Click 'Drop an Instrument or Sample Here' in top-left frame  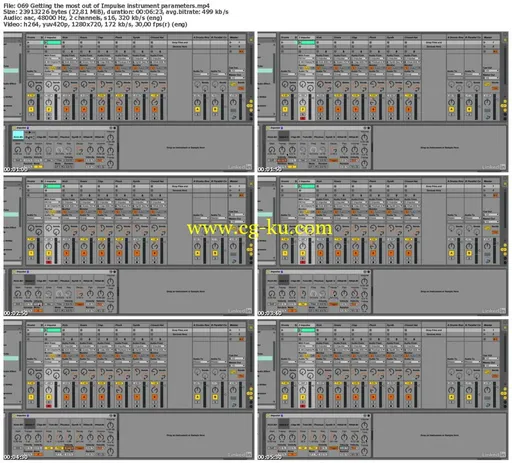(x=185, y=147)
